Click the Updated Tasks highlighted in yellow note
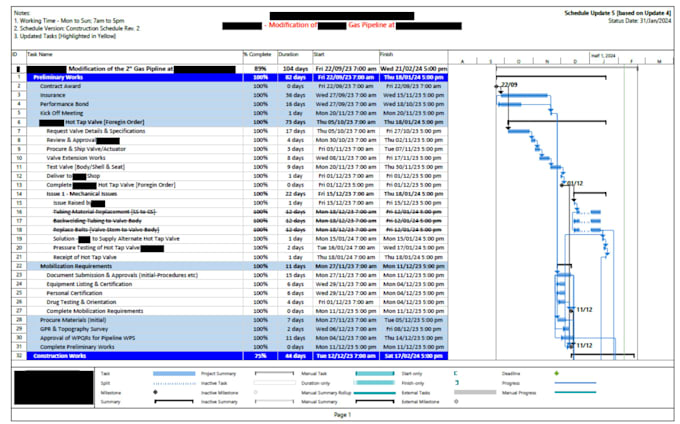Image resolution: width=680 pixels, height=424 pixels. point(65,36)
